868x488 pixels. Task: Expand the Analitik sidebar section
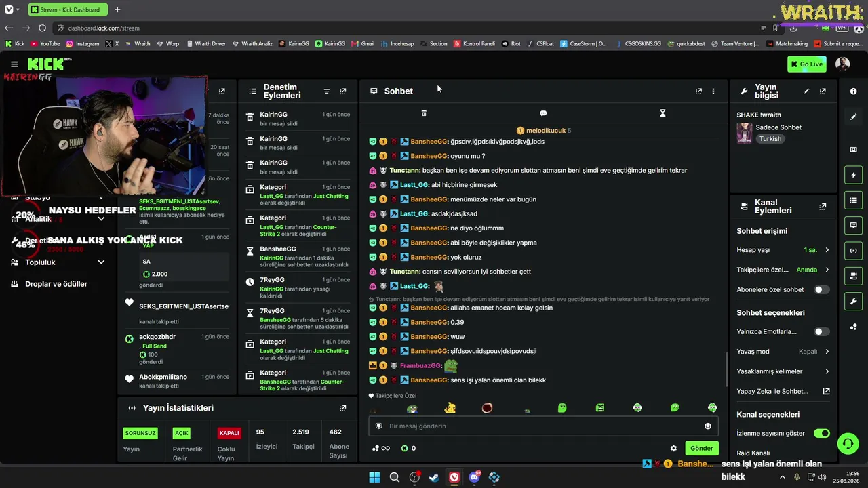(101, 219)
